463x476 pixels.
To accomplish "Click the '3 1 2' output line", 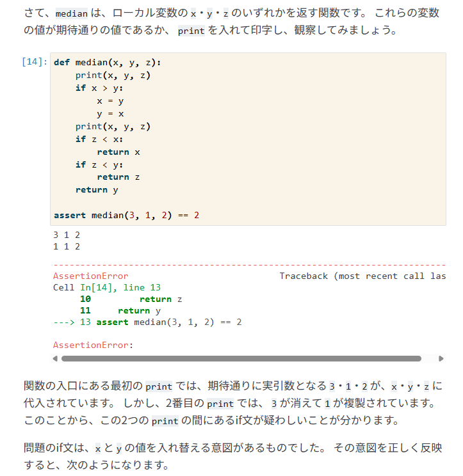I will 67,235.
